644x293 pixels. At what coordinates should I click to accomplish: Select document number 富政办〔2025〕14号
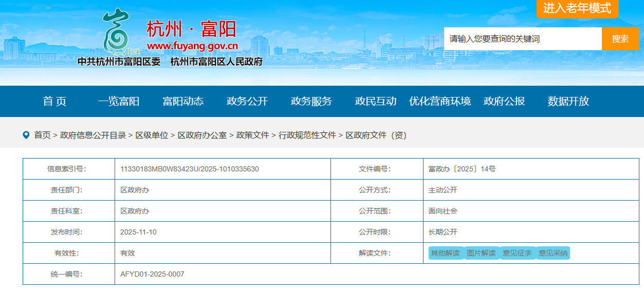pos(462,169)
